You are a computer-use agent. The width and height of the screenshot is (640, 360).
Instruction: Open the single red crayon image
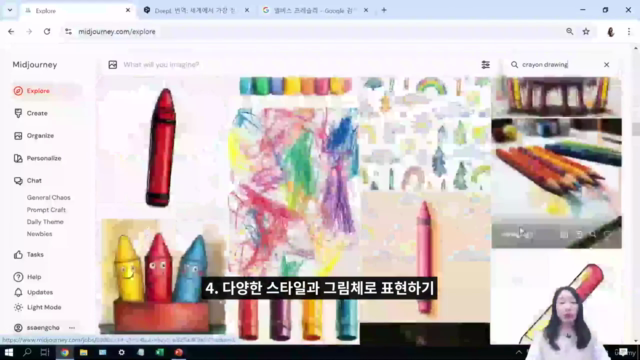pos(161,147)
